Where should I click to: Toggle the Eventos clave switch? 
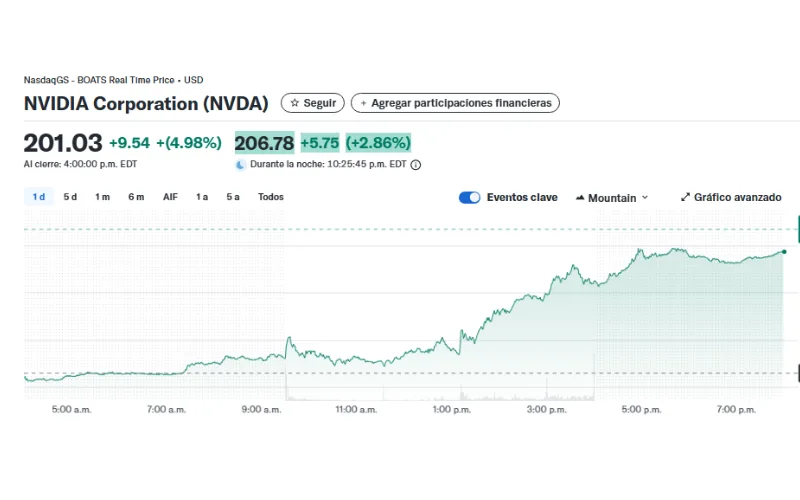pyautogui.click(x=469, y=197)
